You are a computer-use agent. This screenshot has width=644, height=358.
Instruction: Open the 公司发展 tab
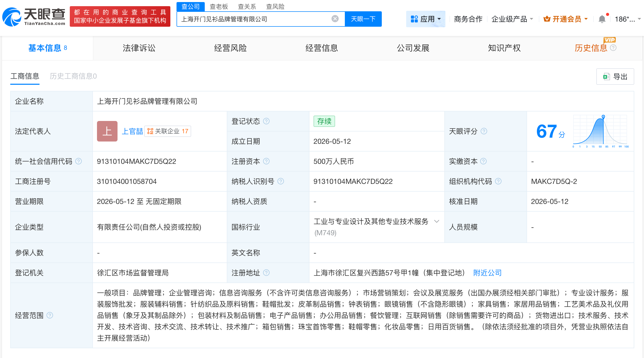point(413,48)
